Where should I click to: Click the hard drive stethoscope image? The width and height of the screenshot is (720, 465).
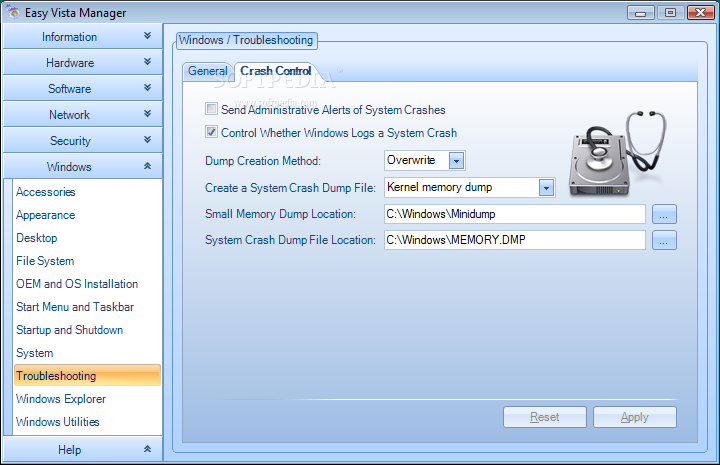point(618,154)
